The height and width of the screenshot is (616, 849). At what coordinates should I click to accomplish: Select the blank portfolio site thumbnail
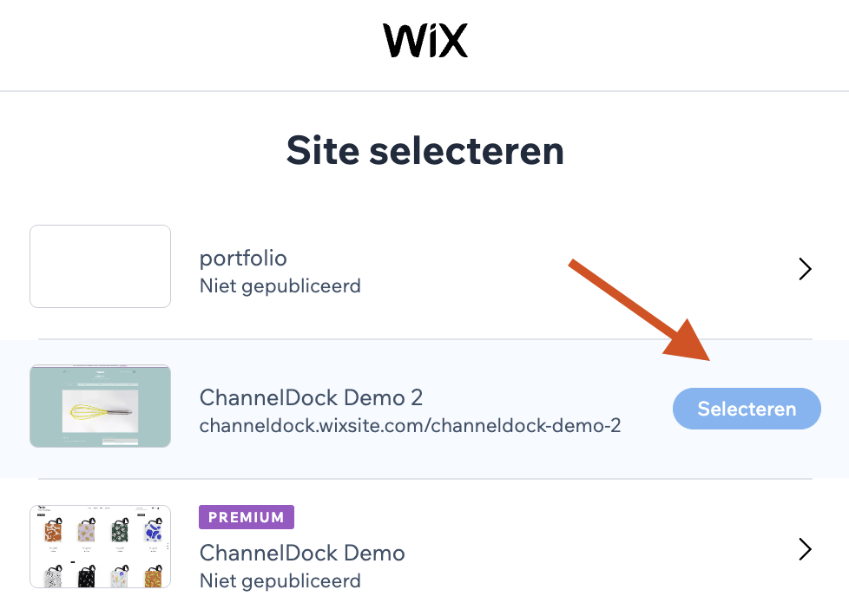pyautogui.click(x=100, y=266)
